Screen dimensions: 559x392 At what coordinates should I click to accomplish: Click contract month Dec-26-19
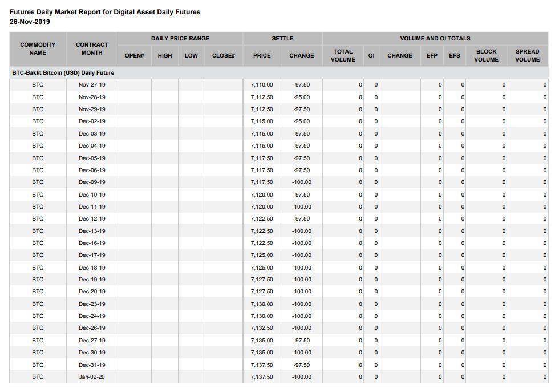pyautogui.click(x=92, y=328)
